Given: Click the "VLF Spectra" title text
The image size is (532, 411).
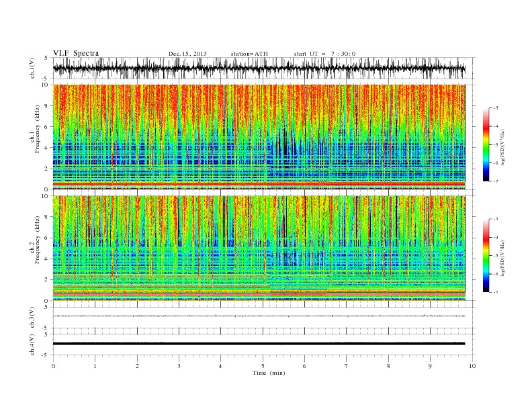Looking at the screenshot, I should (76, 53).
